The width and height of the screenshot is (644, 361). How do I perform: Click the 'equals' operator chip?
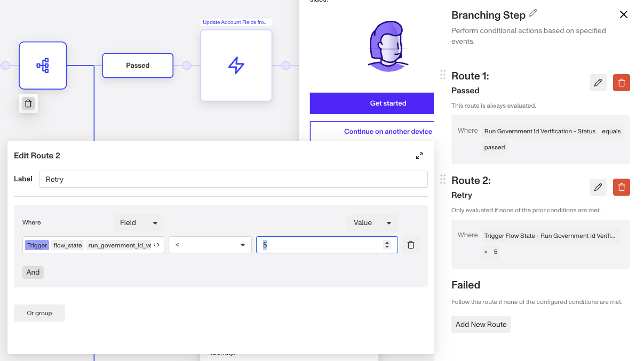[x=611, y=131]
